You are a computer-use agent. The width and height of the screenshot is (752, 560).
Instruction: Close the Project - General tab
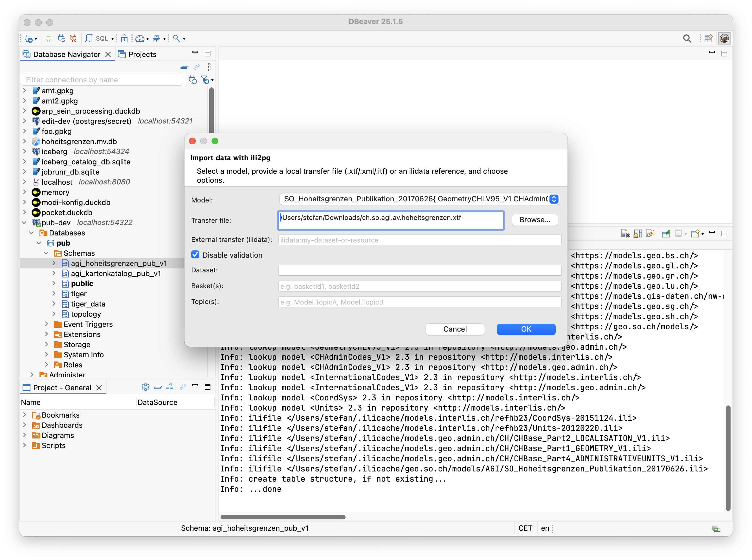click(x=99, y=387)
